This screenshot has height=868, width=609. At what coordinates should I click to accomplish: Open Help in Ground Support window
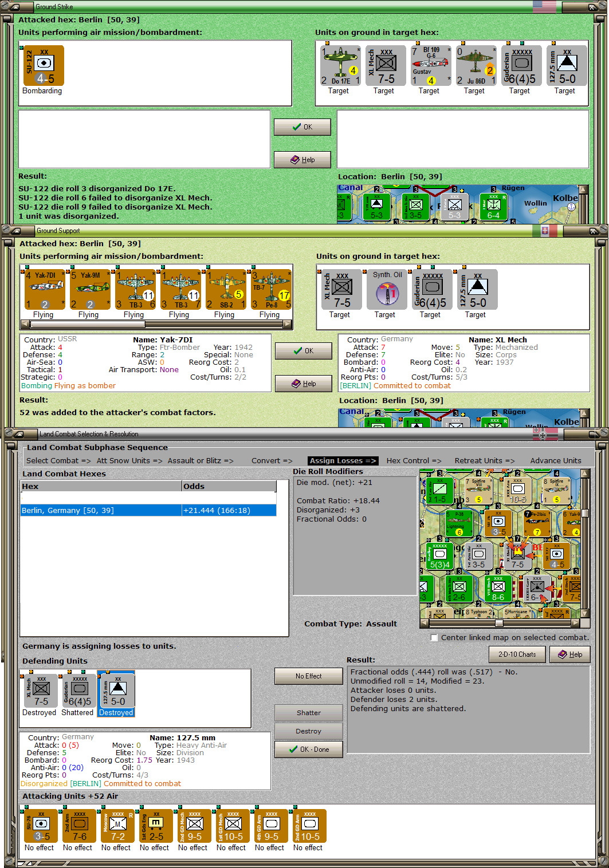(x=303, y=384)
